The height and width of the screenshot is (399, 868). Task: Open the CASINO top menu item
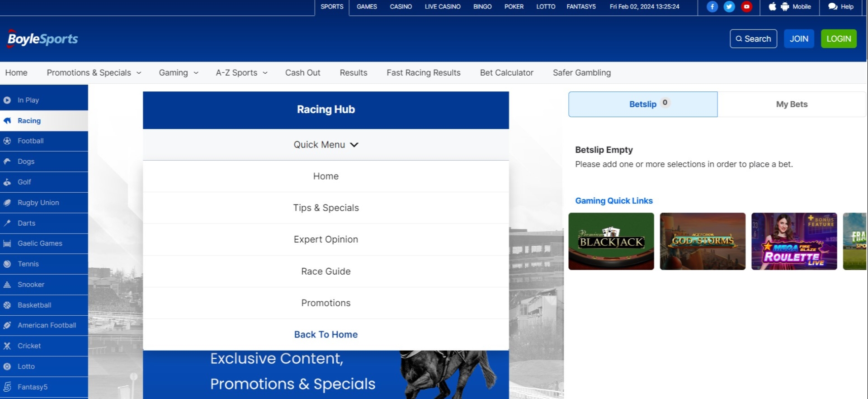pos(401,7)
